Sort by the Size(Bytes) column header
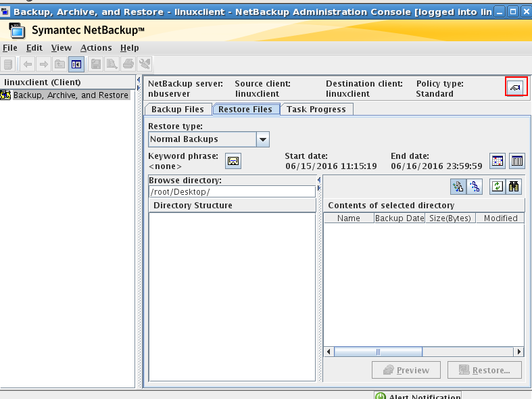Screen dimensions: 532x399 point(450,218)
